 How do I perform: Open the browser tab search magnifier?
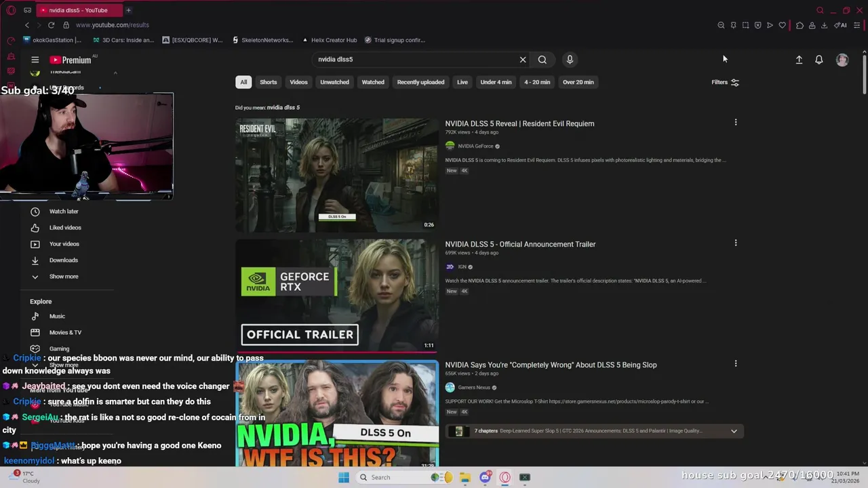point(820,10)
